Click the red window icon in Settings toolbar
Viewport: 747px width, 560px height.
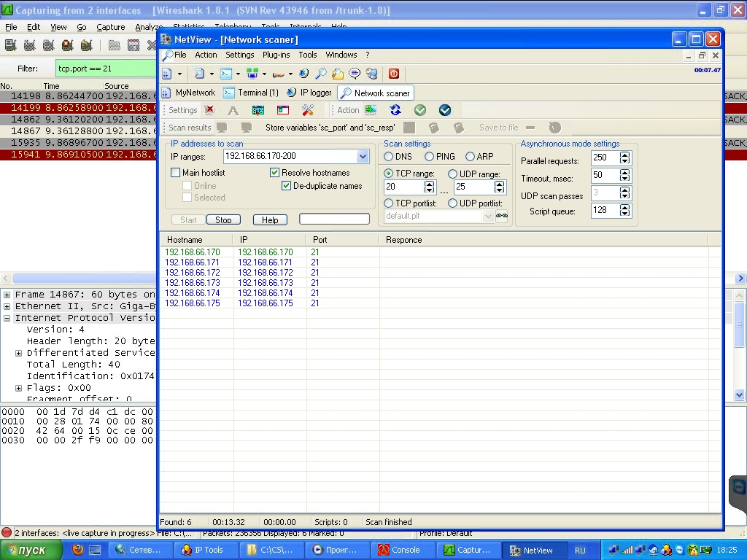coord(283,111)
